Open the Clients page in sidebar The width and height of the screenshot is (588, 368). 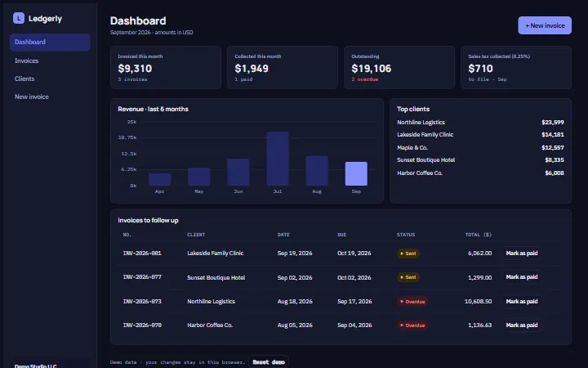(x=50, y=79)
